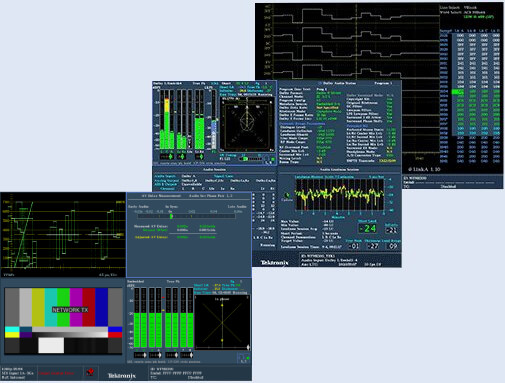Click the NETWORK TX label on picture
The image size is (505, 383).
pyautogui.click(x=70, y=310)
